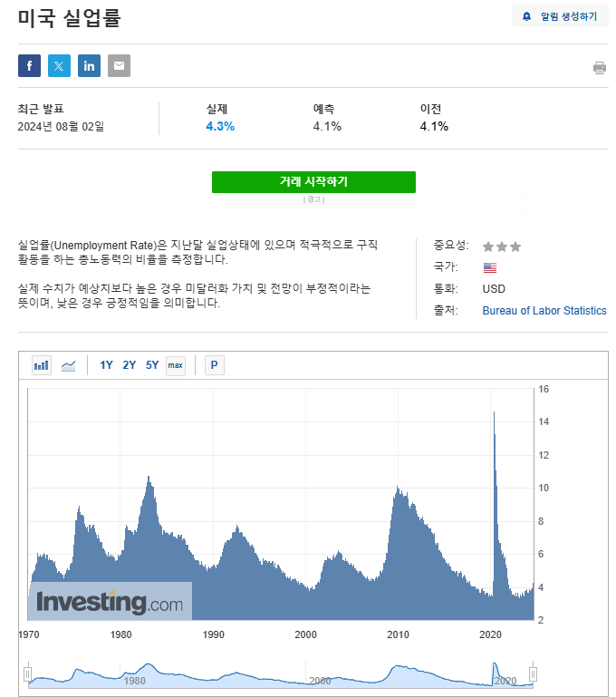Image resolution: width=616 pixels, height=697 pixels.
Task: Click the left handle of range navigator
Action: tap(28, 673)
